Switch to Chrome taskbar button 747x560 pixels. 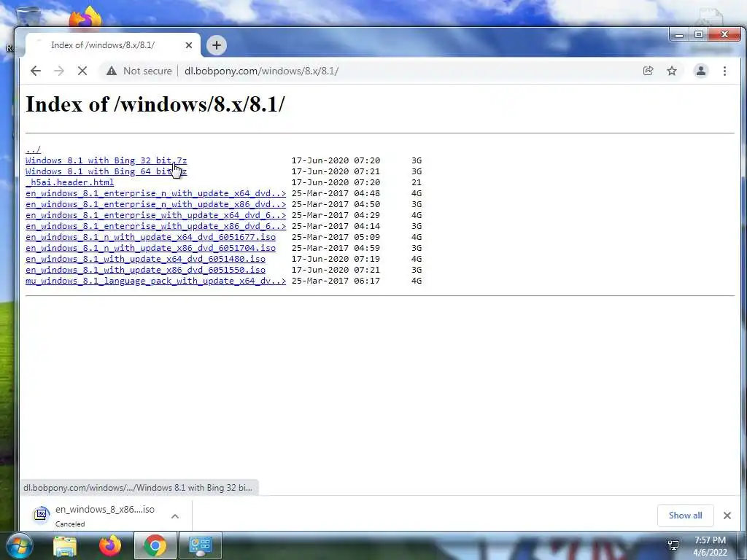click(155, 545)
